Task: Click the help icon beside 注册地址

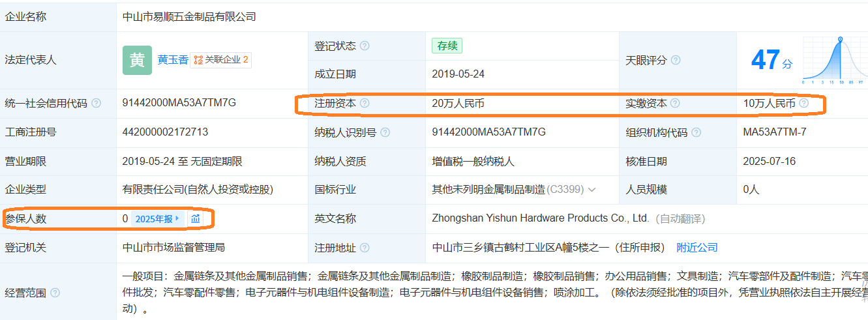Action: [x=365, y=248]
